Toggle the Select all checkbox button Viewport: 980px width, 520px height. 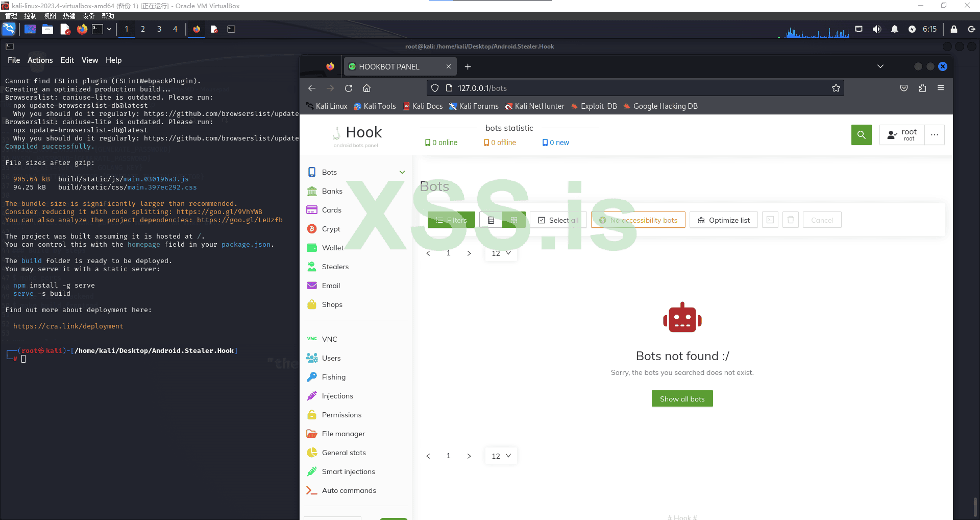pos(558,220)
